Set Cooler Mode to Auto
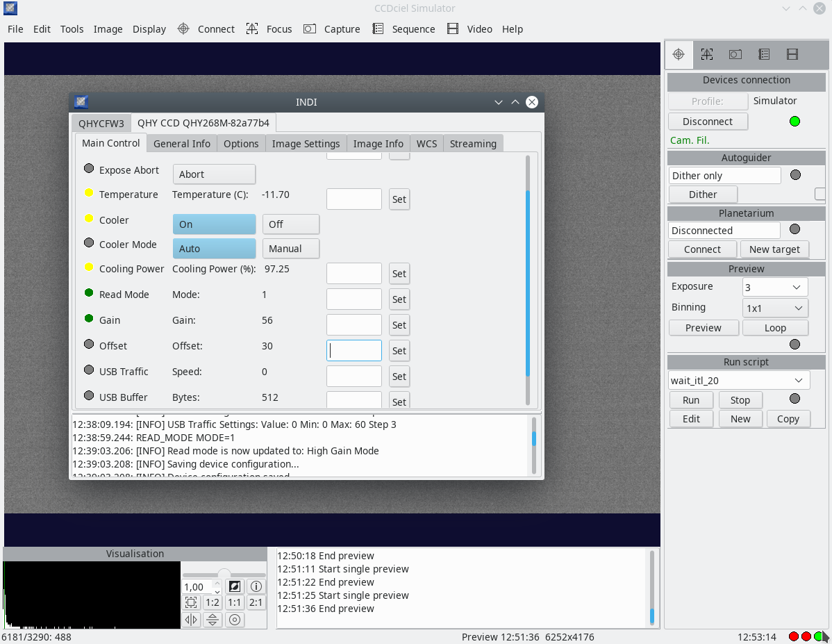Screen dimensions: 832x644 tap(215, 249)
